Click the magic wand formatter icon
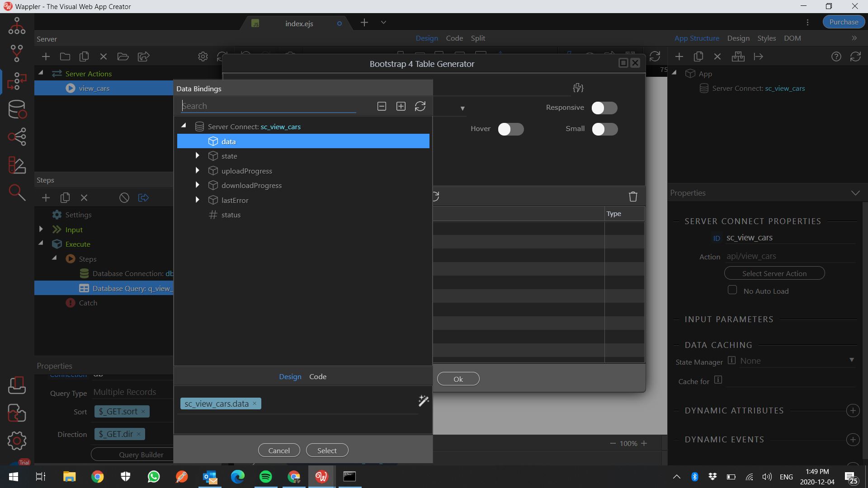Screen dimensions: 868x488 (423, 401)
